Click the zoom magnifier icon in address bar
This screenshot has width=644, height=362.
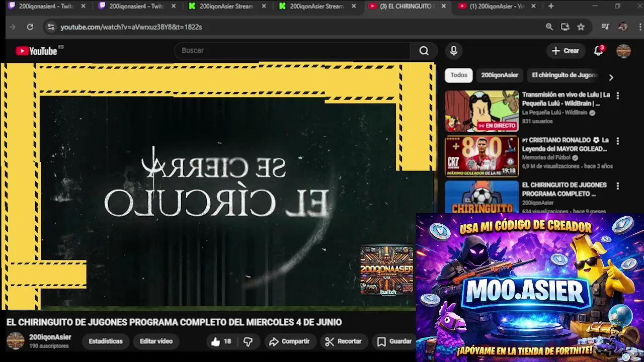tap(549, 27)
